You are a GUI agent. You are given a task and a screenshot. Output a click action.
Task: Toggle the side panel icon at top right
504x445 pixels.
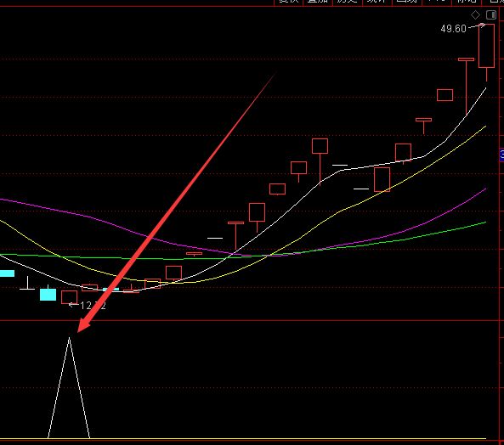point(490,14)
